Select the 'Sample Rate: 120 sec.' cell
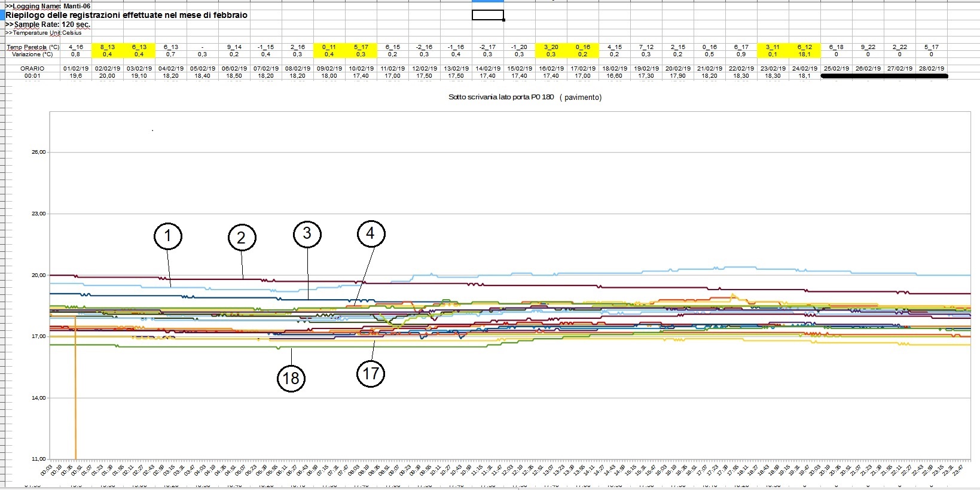Image resolution: width=980 pixels, height=490 pixels. pyautogui.click(x=48, y=25)
